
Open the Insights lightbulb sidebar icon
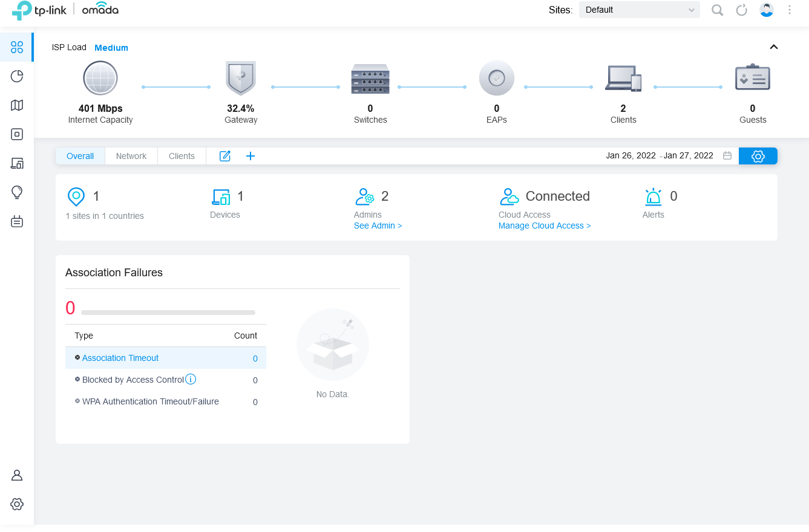tap(17, 192)
